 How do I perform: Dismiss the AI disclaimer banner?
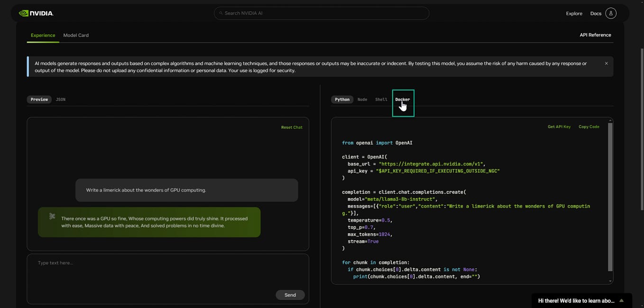606,63
